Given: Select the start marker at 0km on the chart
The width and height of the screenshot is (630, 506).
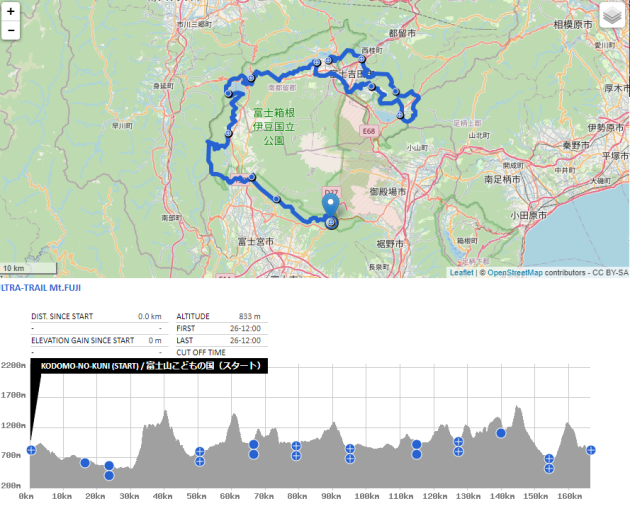Looking at the screenshot, I should (x=31, y=450).
